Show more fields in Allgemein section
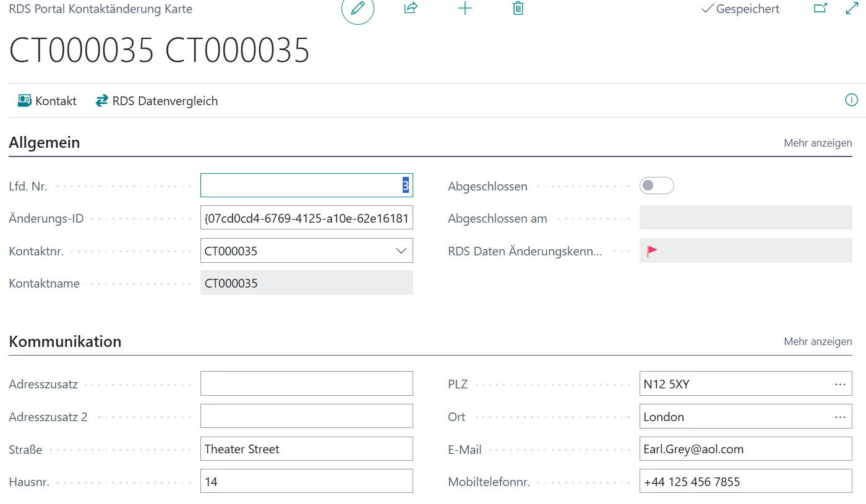 pos(818,142)
